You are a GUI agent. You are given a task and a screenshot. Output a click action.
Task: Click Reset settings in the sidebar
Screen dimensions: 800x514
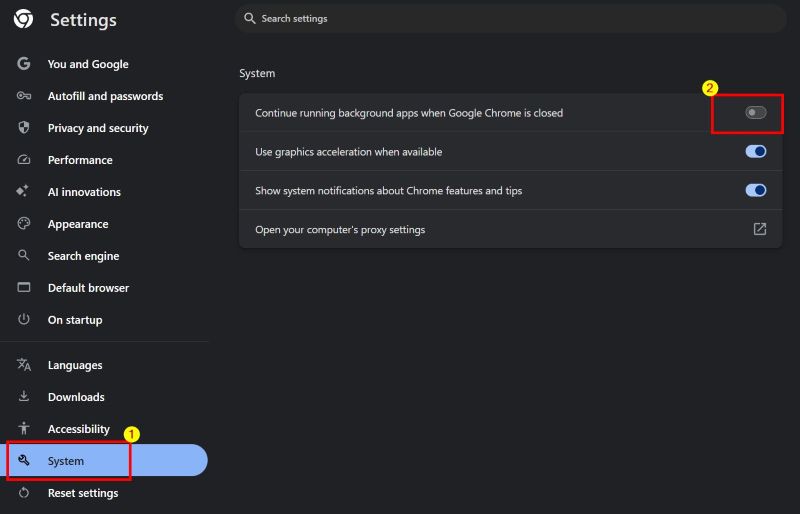(82, 493)
